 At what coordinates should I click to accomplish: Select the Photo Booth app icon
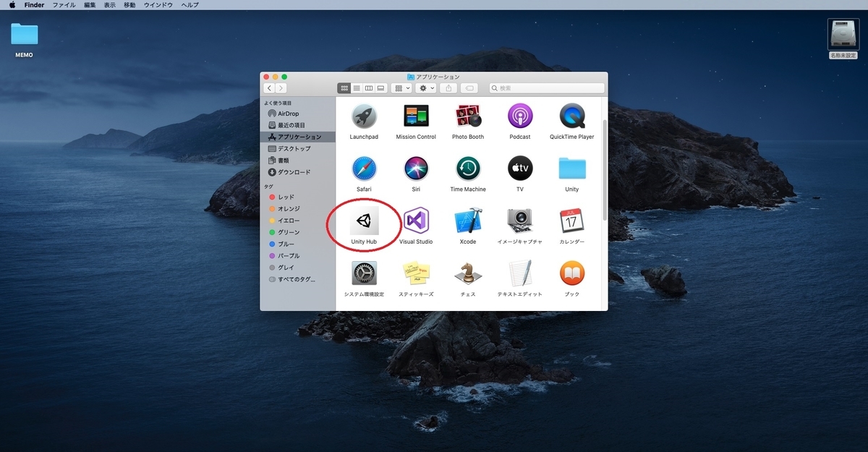[x=468, y=116]
